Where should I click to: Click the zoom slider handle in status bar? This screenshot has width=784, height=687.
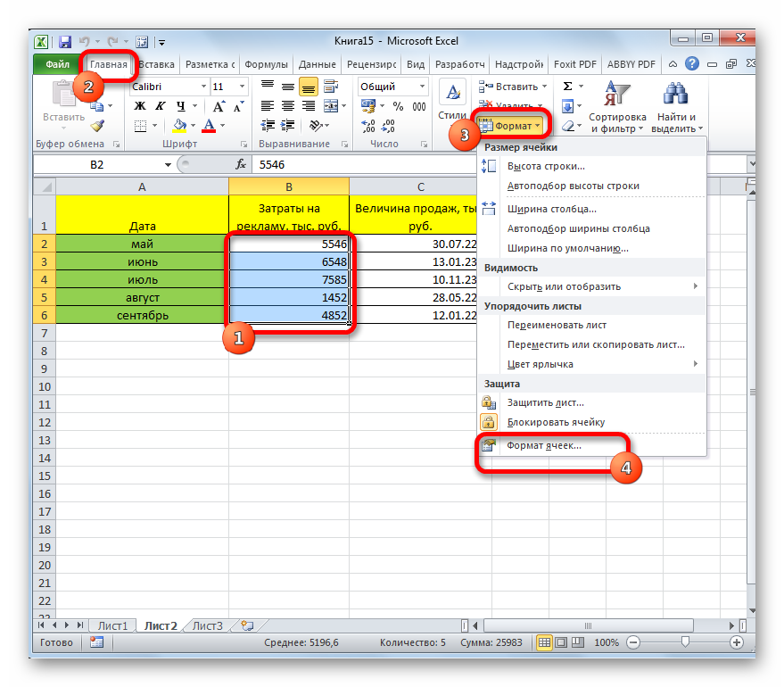coord(684,642)
